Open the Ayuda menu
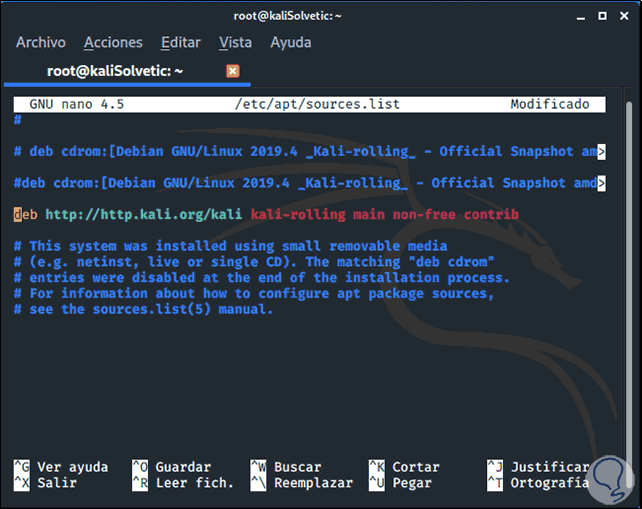Screen dimensions: 642x509 (x=291, y=42)
